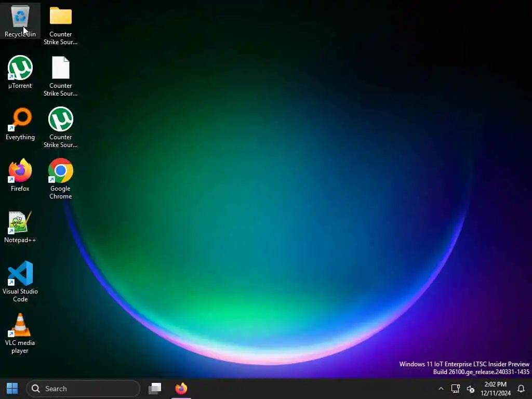Open the muted volume tray icon
This screenshot has width=532, height=399.
[471, 389]
